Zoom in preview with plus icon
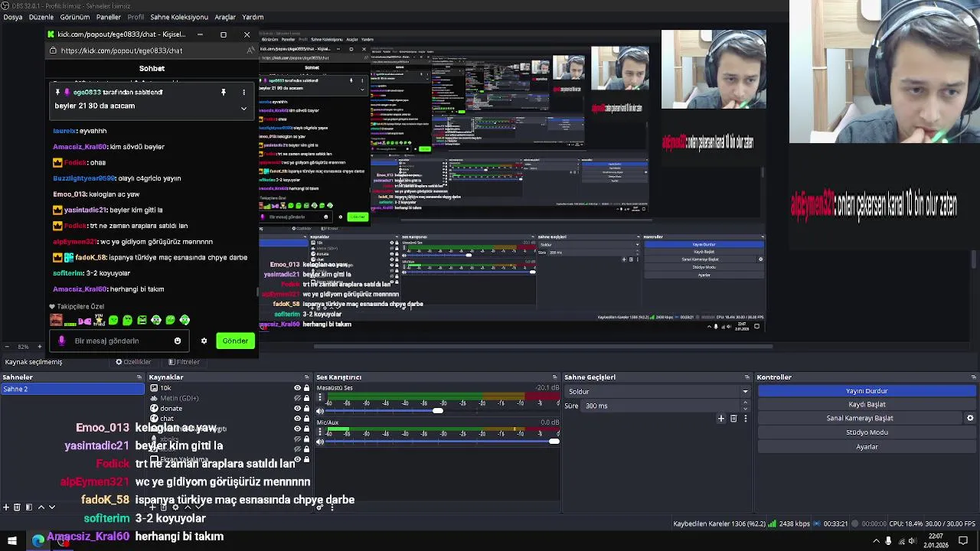The width and height of the screenshot is (980, 551). [41, 347]
